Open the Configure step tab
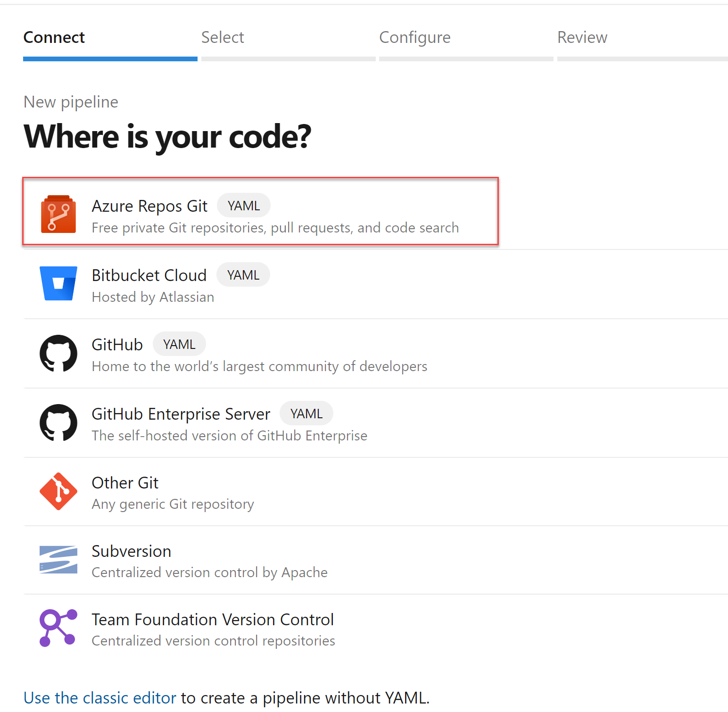This screenshot has width=728, height=712. [x=414, y=38]
